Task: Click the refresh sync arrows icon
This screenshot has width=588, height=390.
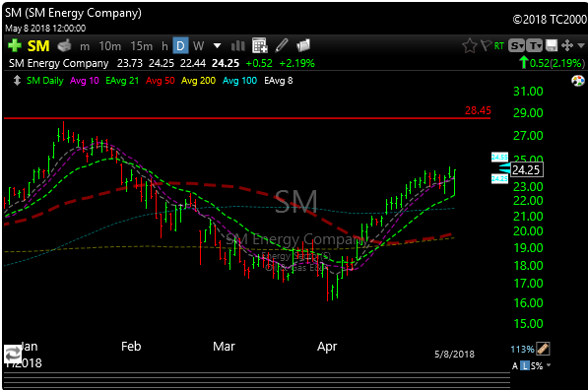Action: pyautogui.click(x=13, y=355)
